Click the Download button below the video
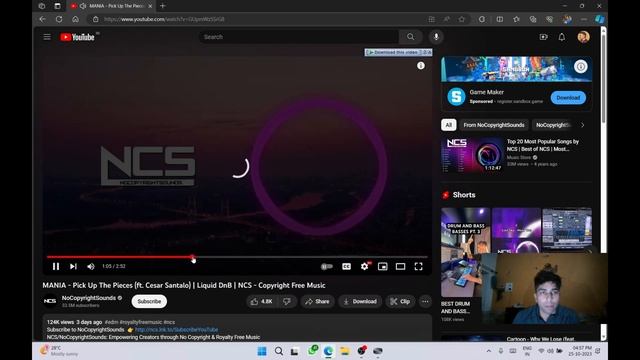Image resolution: width=640 pixels, height=360 pixels. 360,302
